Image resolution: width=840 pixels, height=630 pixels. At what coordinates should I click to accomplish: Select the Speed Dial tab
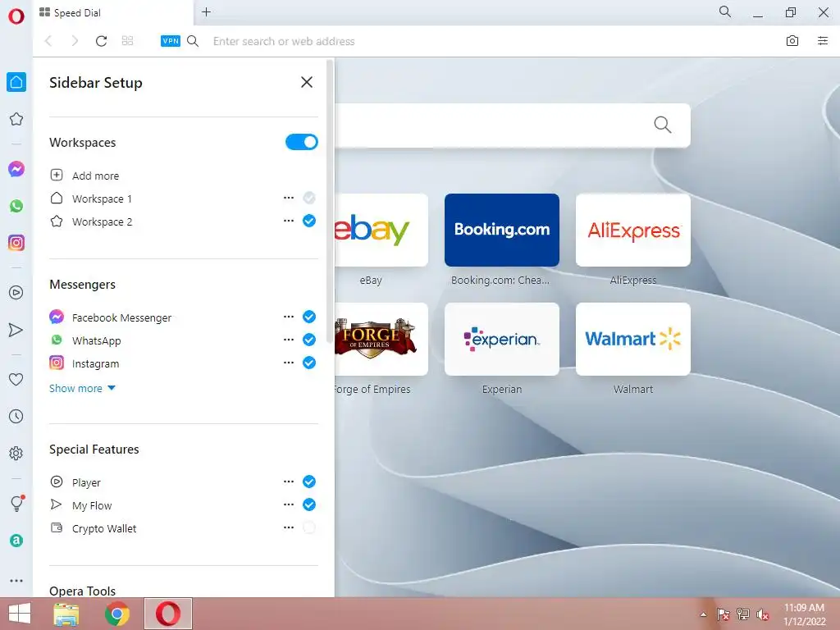(113, 13)
